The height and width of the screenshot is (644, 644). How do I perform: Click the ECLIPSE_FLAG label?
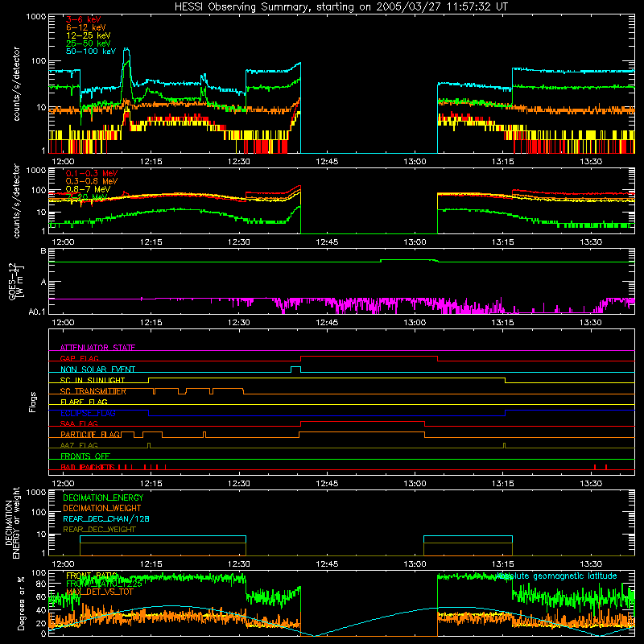[88, 413]
